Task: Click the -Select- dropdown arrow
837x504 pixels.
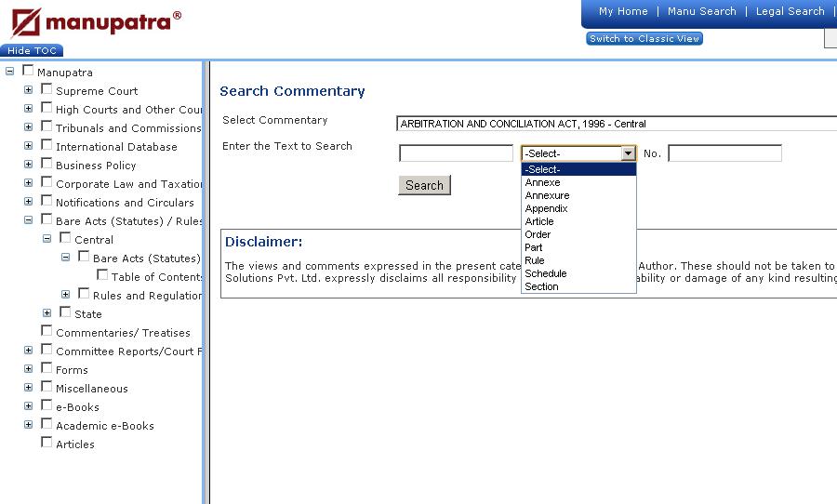Action: [629, 153]
